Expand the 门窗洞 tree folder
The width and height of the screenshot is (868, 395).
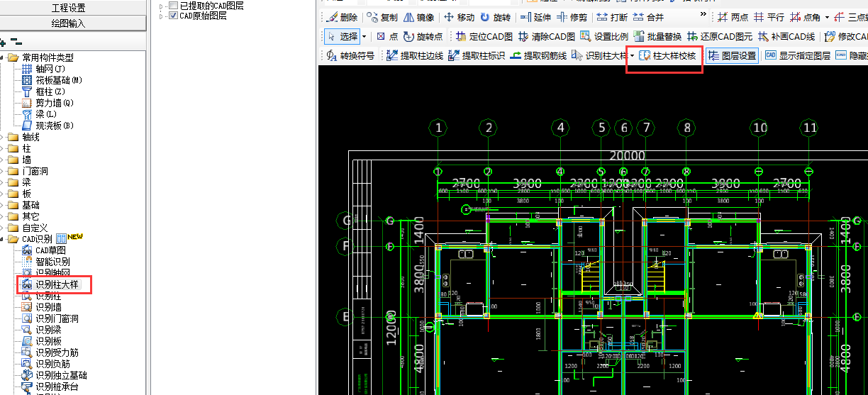pyautogui.click(x=3, y=171)
